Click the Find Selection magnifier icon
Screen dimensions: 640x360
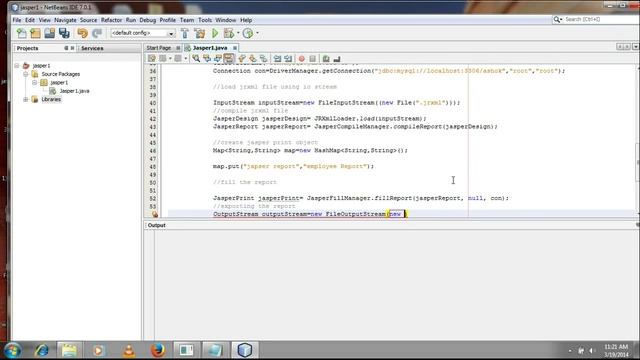(196, 58)
